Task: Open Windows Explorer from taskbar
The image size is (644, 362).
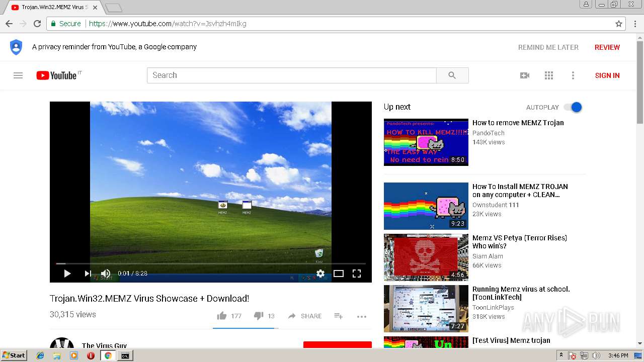Action: (57, 355)
